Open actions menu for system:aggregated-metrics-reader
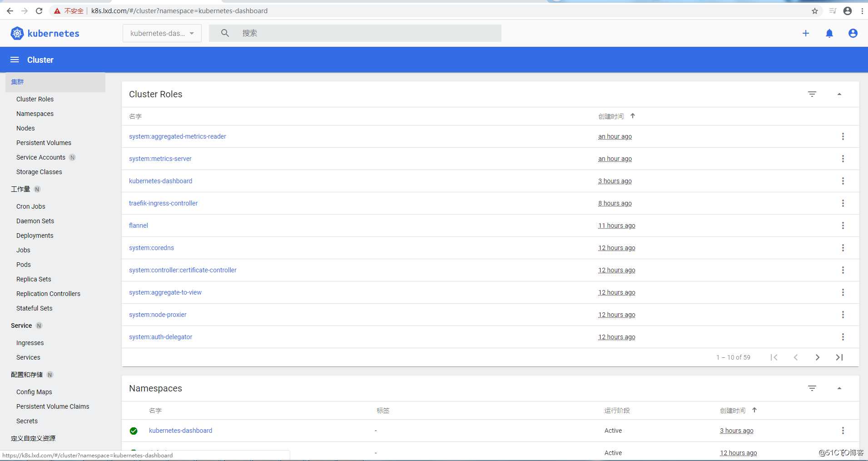 (x=843, y=136)
